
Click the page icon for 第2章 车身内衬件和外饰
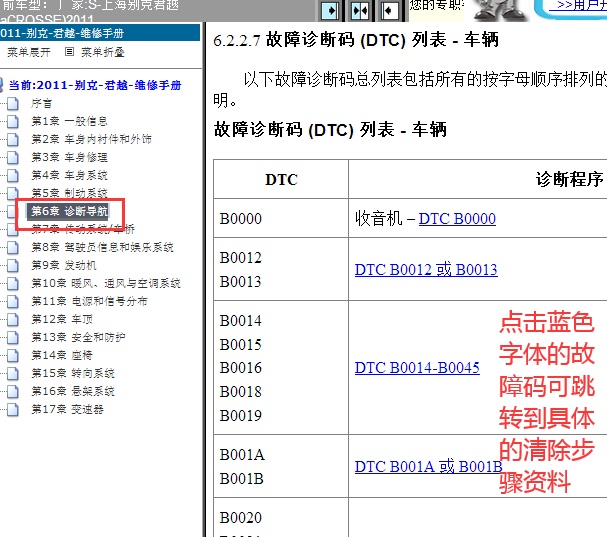point(13,139)
